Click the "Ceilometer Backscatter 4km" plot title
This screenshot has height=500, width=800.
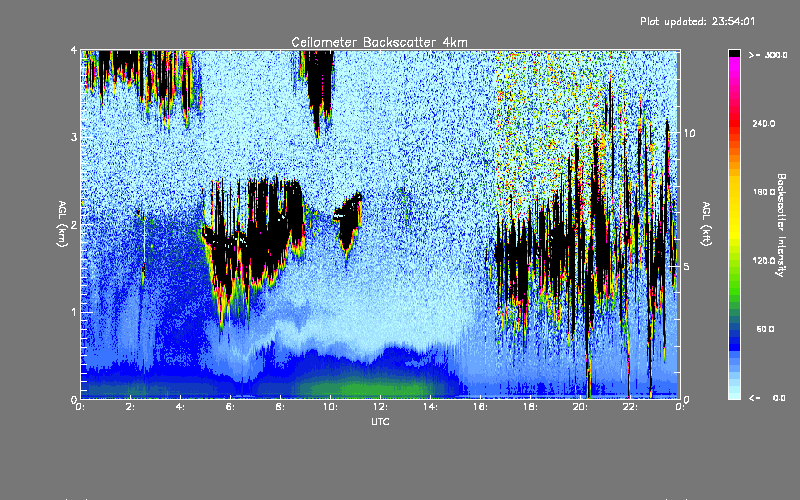(379, 42)
